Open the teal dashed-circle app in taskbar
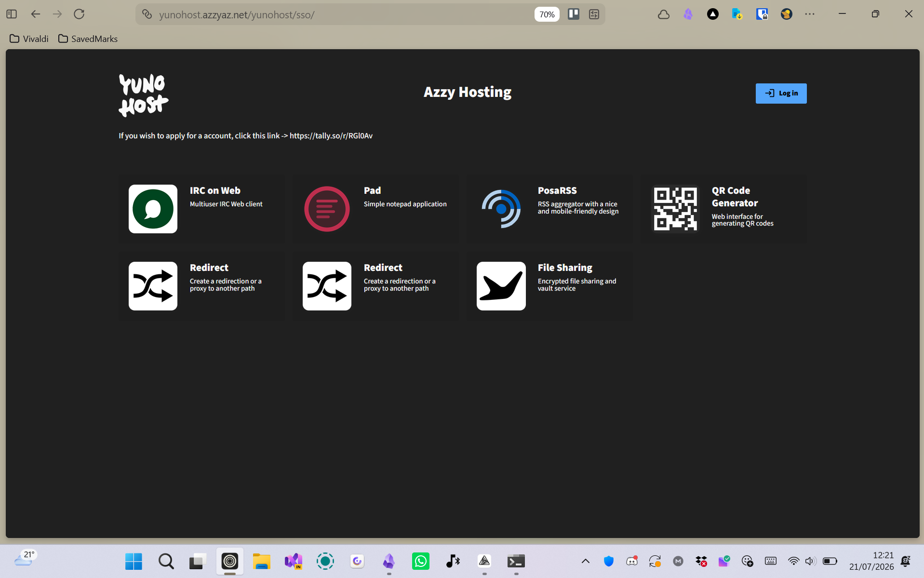 pyautogui.click(x=325, y=561)
